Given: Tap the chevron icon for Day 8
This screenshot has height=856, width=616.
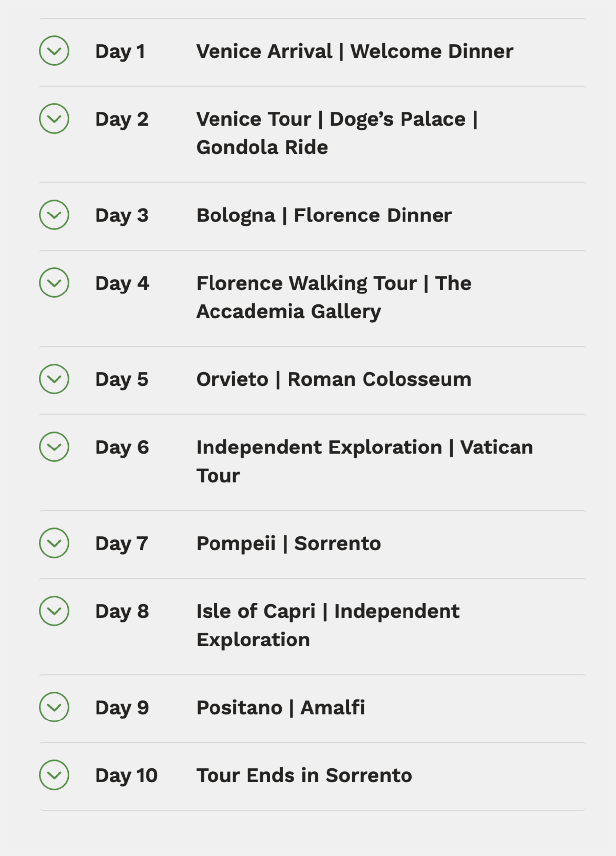Looking at the screenshot, I should coord(54,611).
